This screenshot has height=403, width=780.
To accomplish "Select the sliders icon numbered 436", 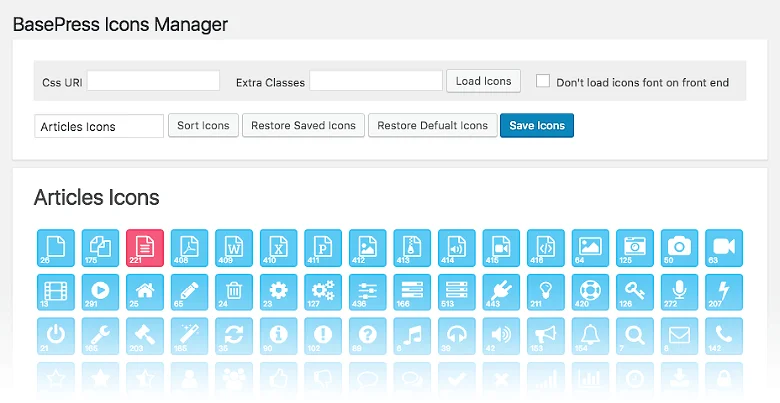I will coord(368,292).
